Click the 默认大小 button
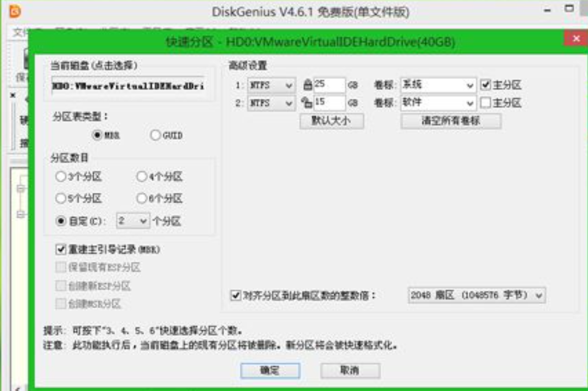This screenshot has height=391, width=588. click(x=333, y=121)
